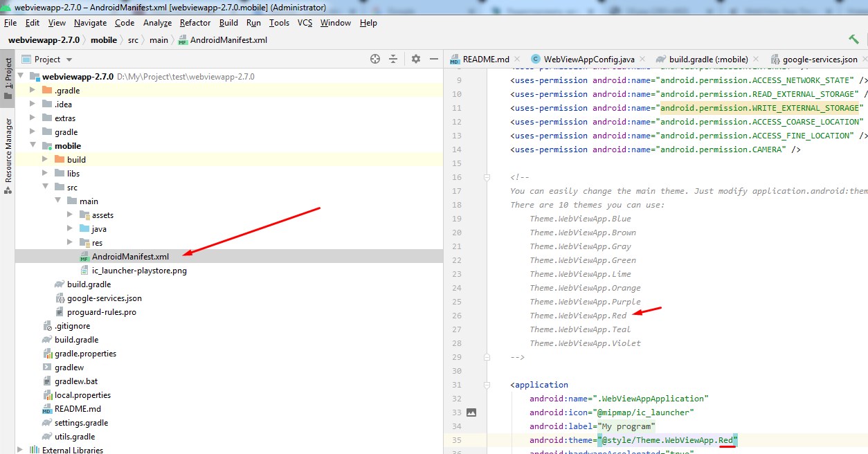Screen dimensions: 868x454
Task: Collapse the webviewapp-2.7.0 root node
Action: (21, 77)
